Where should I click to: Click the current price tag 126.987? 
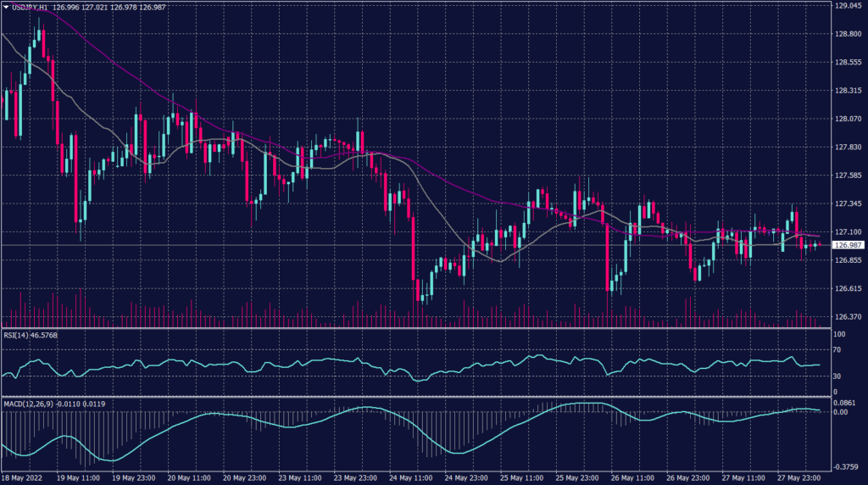coord(848,245)
